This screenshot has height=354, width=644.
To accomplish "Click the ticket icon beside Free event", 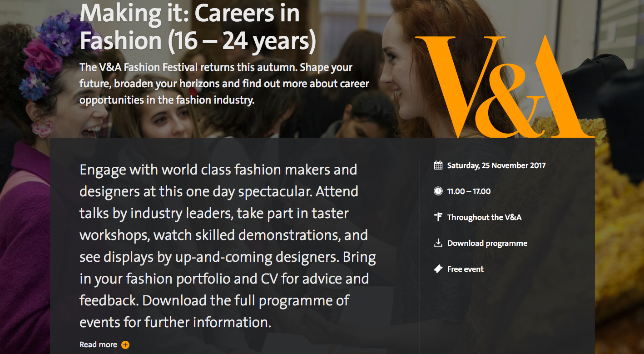I will pyautogui.click(x=438, y=269).
